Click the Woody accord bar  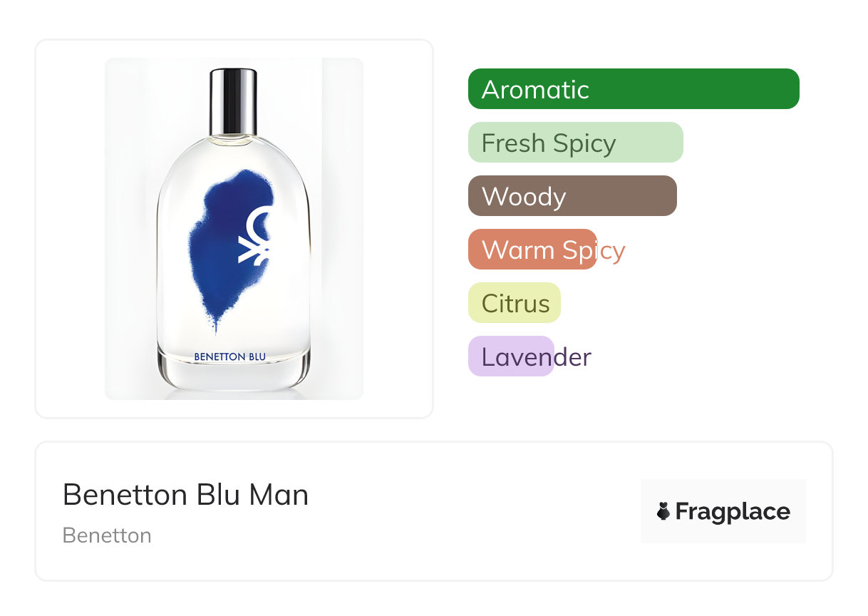(x=572, y=196)
